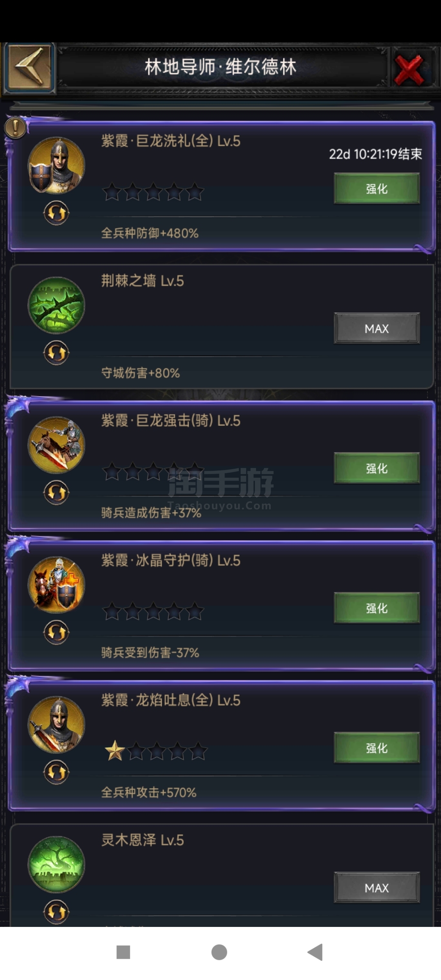Close the panel with red X
The image size is (441, 980).
pos(410,69)
